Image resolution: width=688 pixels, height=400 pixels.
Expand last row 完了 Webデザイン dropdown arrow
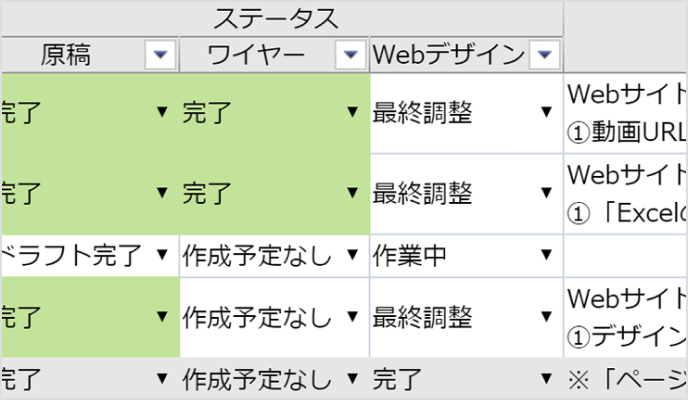point(546,380)
